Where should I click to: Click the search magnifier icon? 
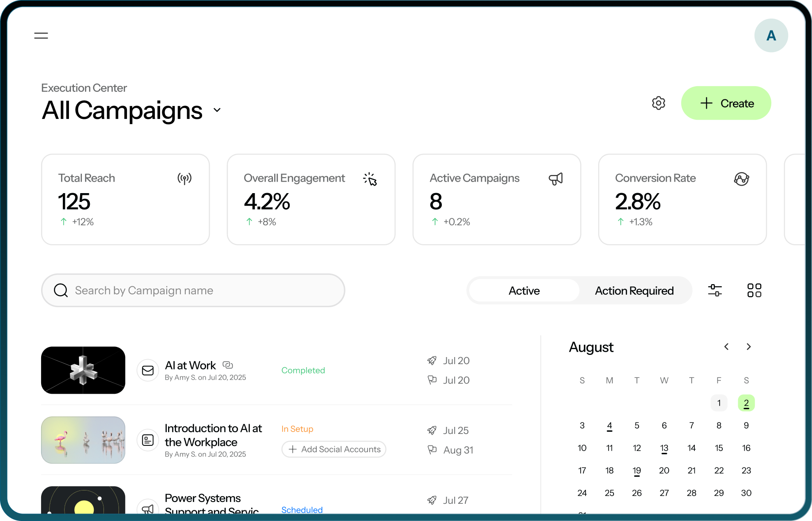coord(61,290)
